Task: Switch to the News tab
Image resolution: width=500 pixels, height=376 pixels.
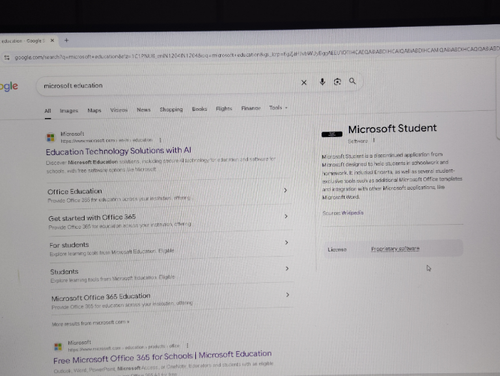Action: [144, 110]
